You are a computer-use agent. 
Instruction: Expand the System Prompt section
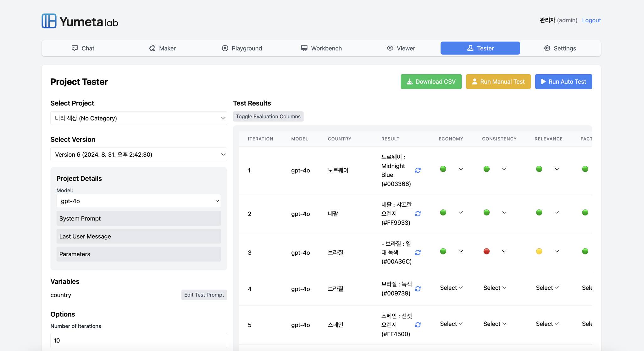pyautogui.click(x=139, y=218)
